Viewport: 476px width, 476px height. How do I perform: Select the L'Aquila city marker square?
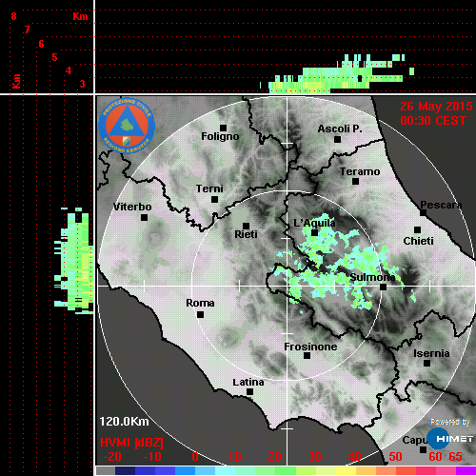tap(314, 232)
